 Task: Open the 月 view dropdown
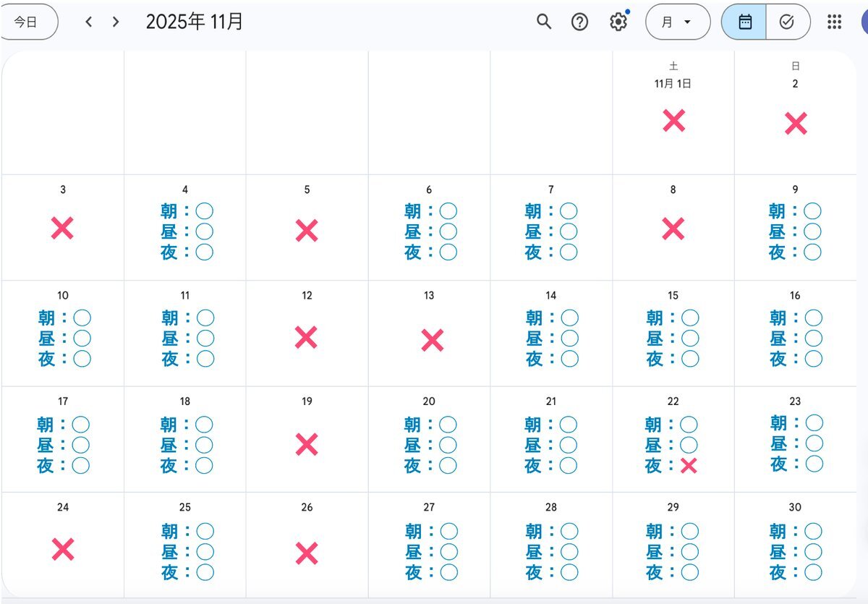tap(677, 22)
